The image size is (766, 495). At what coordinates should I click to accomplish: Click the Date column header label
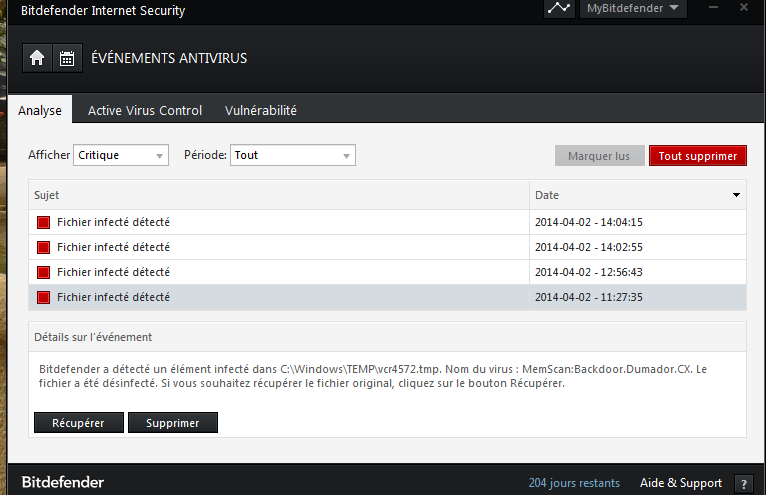click(x=547, y=195)
